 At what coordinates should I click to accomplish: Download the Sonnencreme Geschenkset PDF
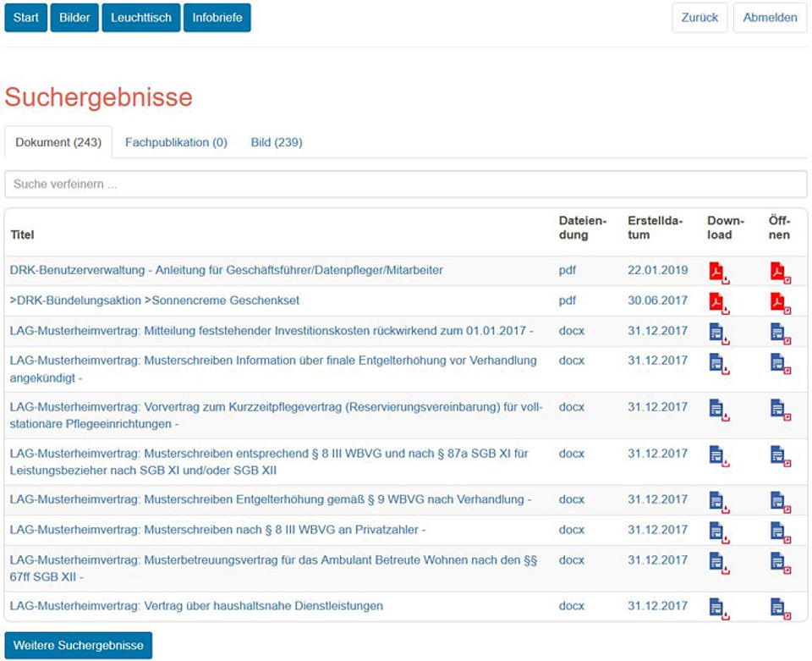click(718, 302)
